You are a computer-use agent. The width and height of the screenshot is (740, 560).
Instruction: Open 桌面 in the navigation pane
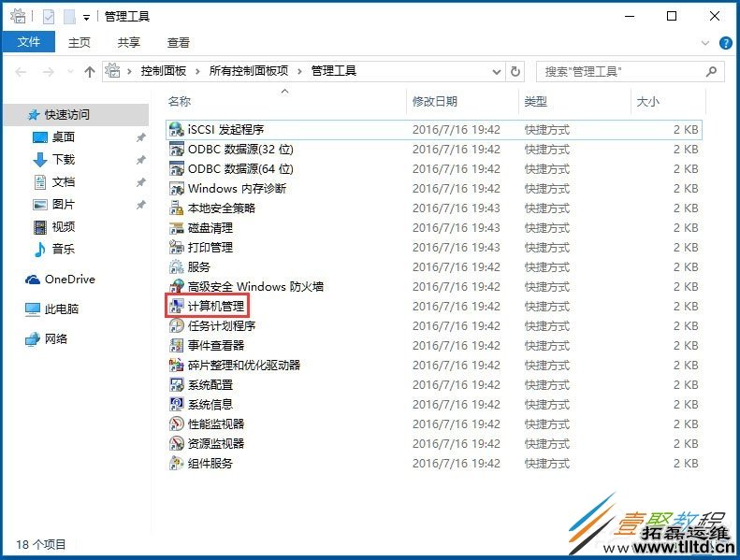tap(64, 137)
